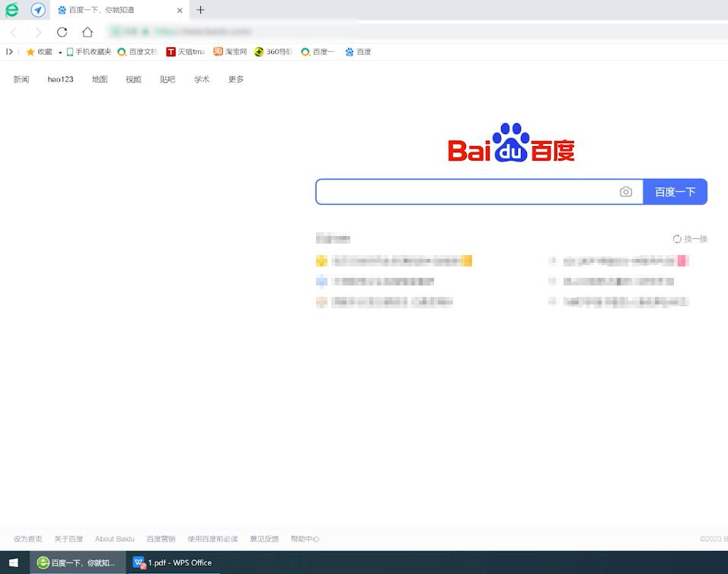Open 手机收藏夹 bookmark
This screenshot has width=728, height=574.
point(88,52)
